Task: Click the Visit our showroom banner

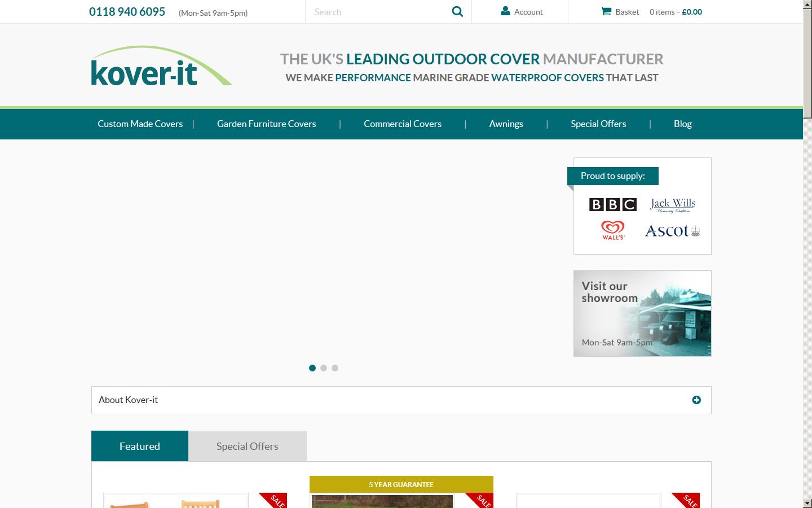Action: [x=642, y=313]
